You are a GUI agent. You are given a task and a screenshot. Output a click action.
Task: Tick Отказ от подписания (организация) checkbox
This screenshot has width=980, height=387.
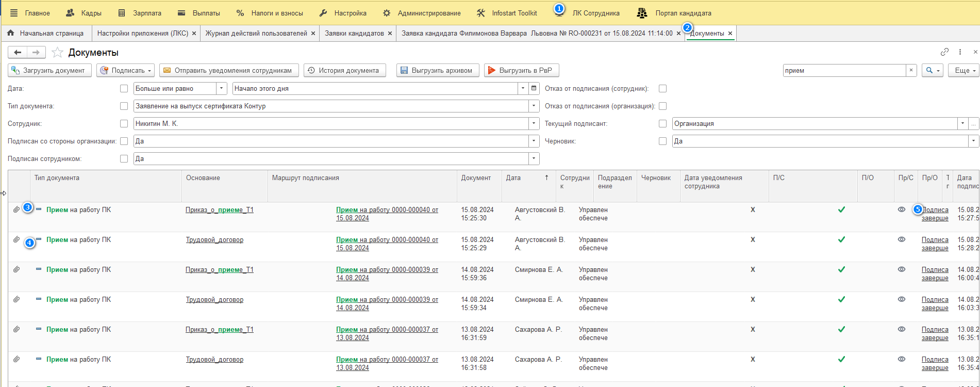(663, 106)
